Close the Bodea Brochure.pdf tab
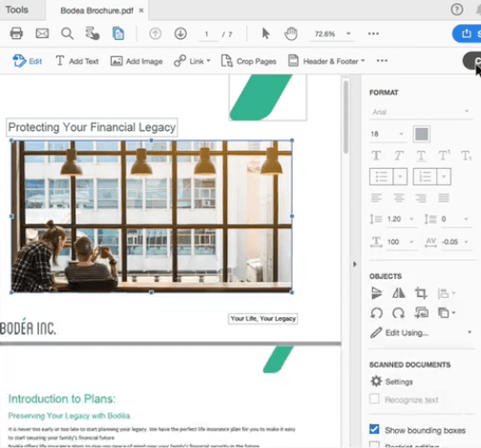Image resolution: width=481 pixels, height=448 pixels. pos(141,11)
